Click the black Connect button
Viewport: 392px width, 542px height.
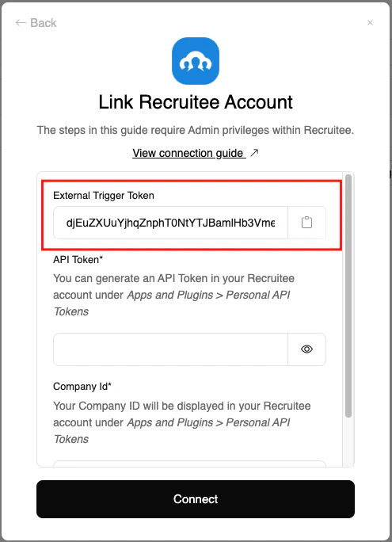point(196,498)
